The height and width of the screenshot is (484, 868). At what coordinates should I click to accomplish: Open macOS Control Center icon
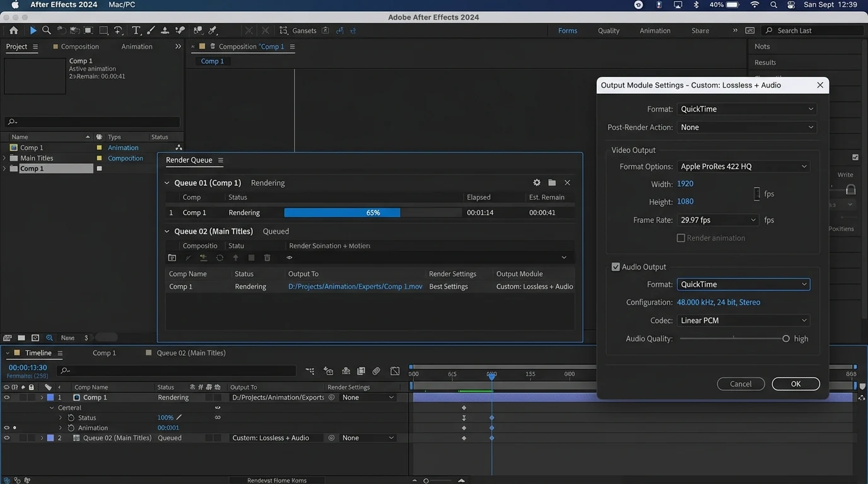(x=791, y=4)
